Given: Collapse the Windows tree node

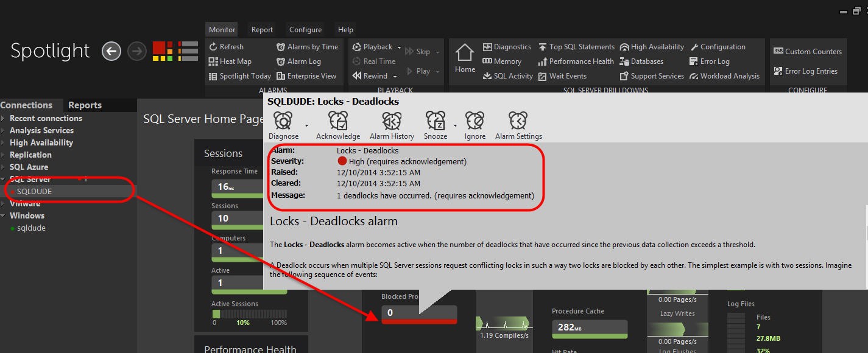Looking at the screenshot, I should point(3,216).
